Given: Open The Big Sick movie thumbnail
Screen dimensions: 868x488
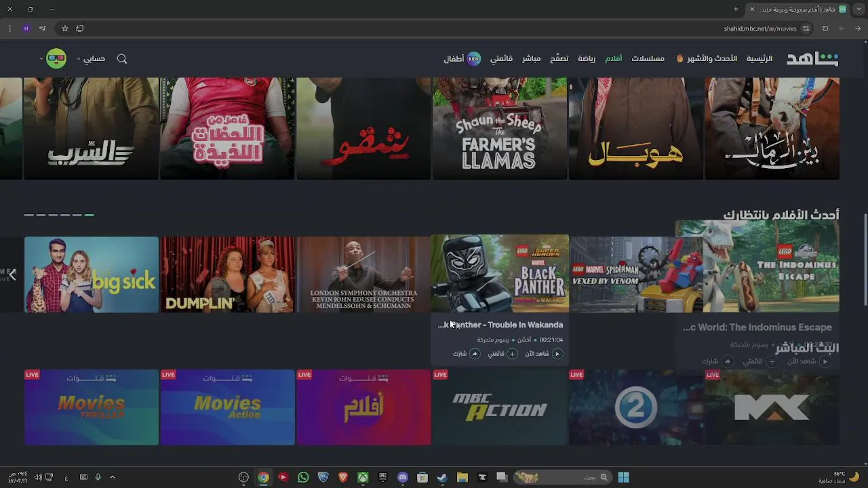Looking at the screenshot, I should click(x=92, y=274).
